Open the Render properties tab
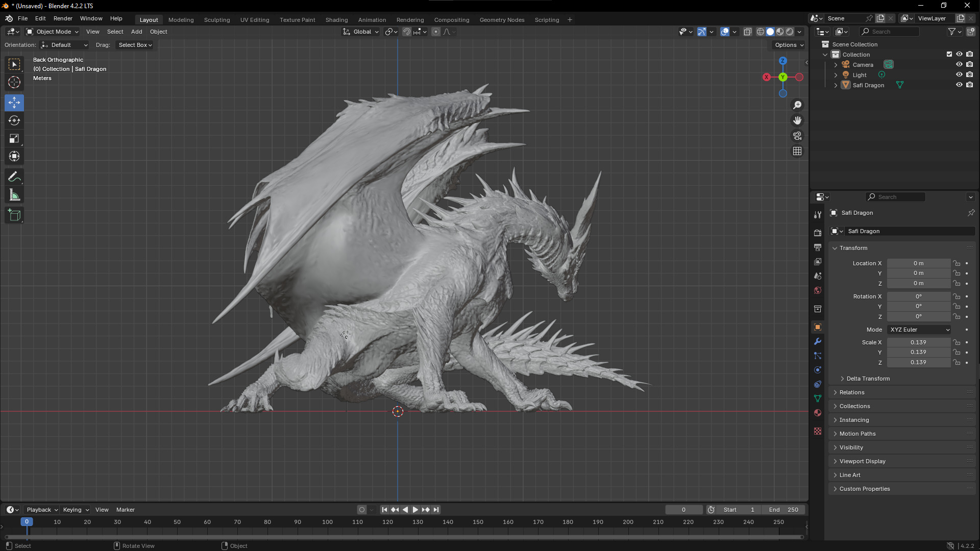The height and width of the screenshot is (551, 980). (818, 233)
